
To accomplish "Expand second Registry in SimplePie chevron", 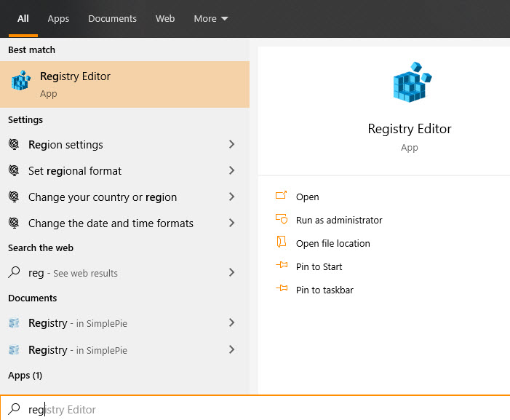I will pyautogui.click(x=231, y=349).
